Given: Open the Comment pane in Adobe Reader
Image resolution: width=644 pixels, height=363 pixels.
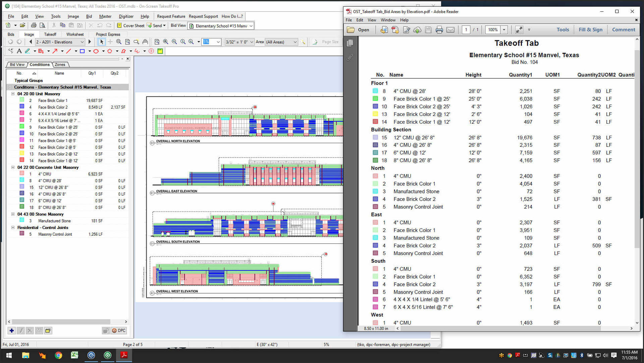Looking at the screenshot, I should (x=624, y=30).
